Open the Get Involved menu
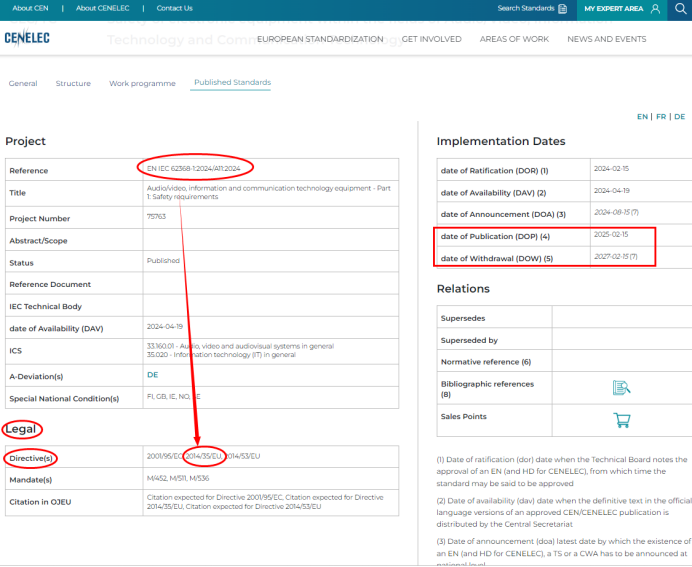Viewport: 692px width, 567px height. [432, 39]
